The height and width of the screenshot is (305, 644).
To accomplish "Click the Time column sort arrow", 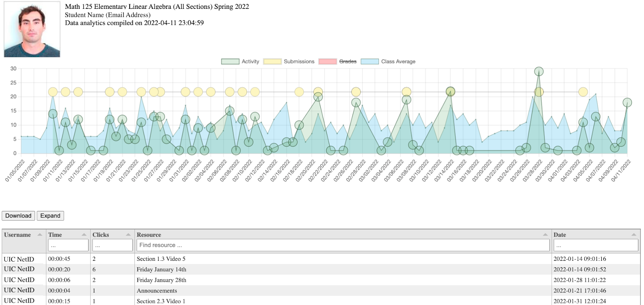I will pos(84,235).
